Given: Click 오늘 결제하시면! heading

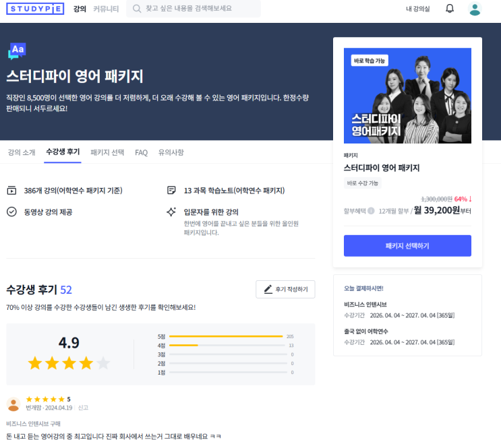Looking at the screenshot, I should (x=363, y=288).
